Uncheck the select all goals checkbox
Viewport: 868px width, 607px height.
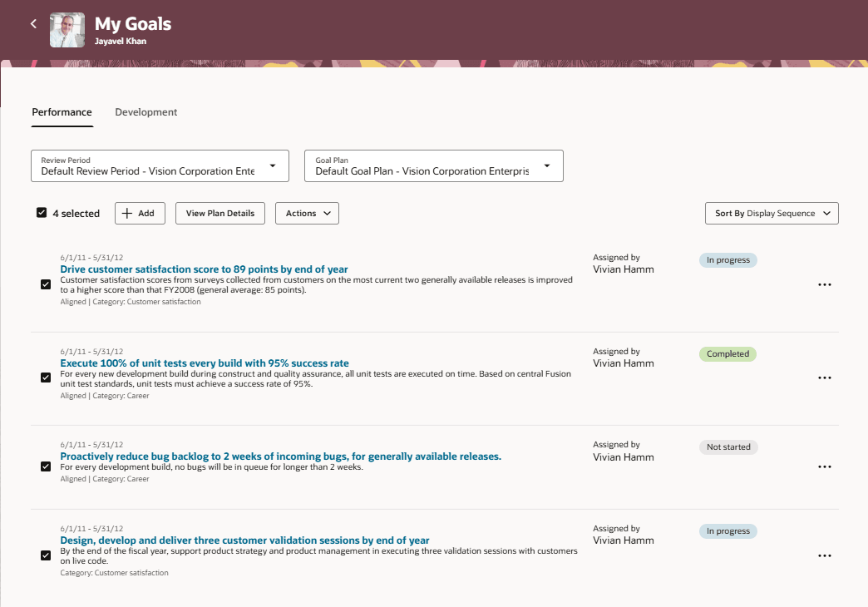pos(42,212)
